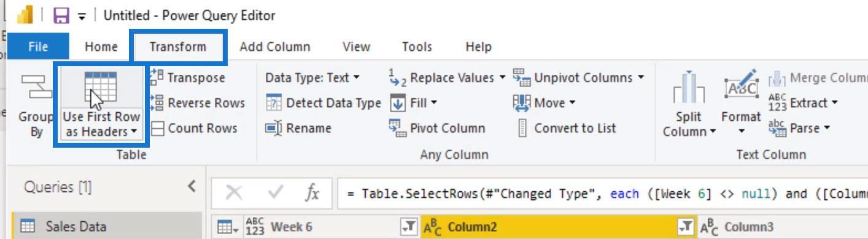Click the Count Rows icon
Image resolution: width=868 pixels, height=239 pixels.
[157, 128]
